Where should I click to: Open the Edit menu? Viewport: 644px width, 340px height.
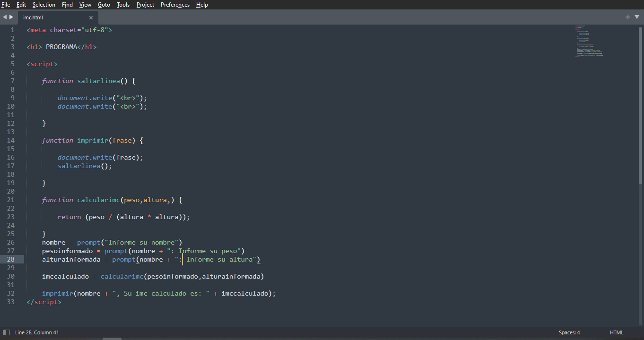tap(21, 5)
